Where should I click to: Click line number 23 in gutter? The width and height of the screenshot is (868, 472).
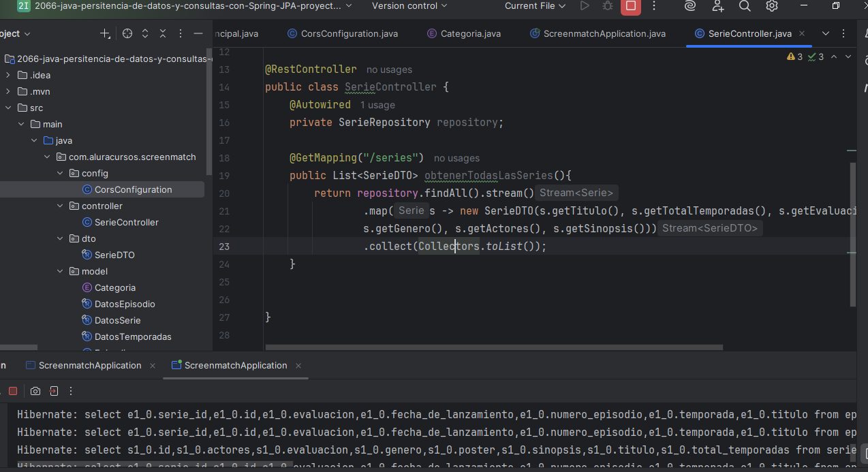point(224,247)
